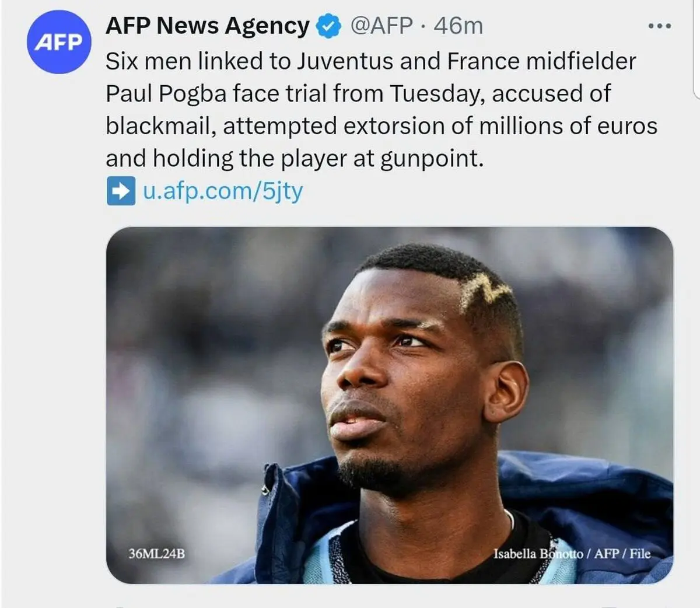Click the 36ML24B image code
Screen dimensions: 700x608
pyautogui.click(x=156, y=553)
